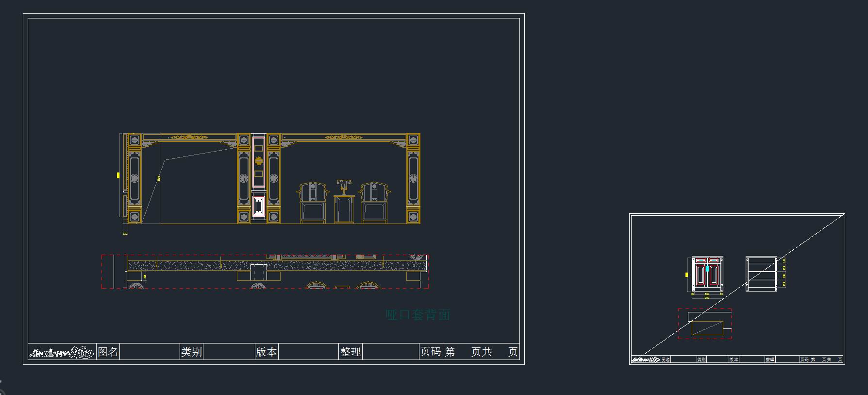Click the 图名 cell in the large title block
868x395 pixels.
click(x=108, y=352)
